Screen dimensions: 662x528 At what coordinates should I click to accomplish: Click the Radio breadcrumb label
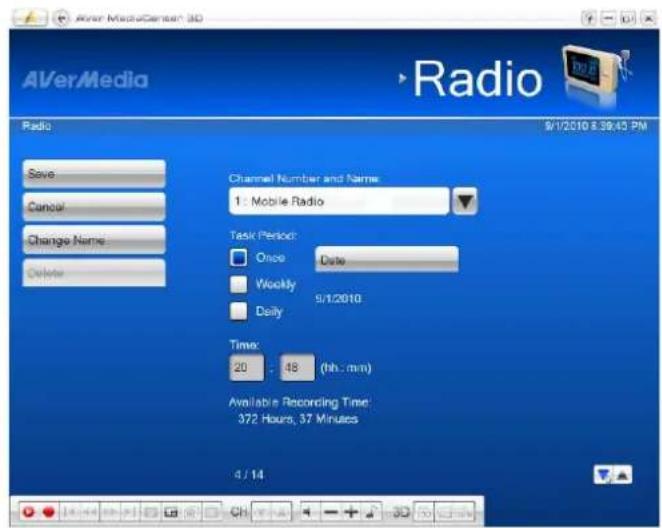pos(36,126)
